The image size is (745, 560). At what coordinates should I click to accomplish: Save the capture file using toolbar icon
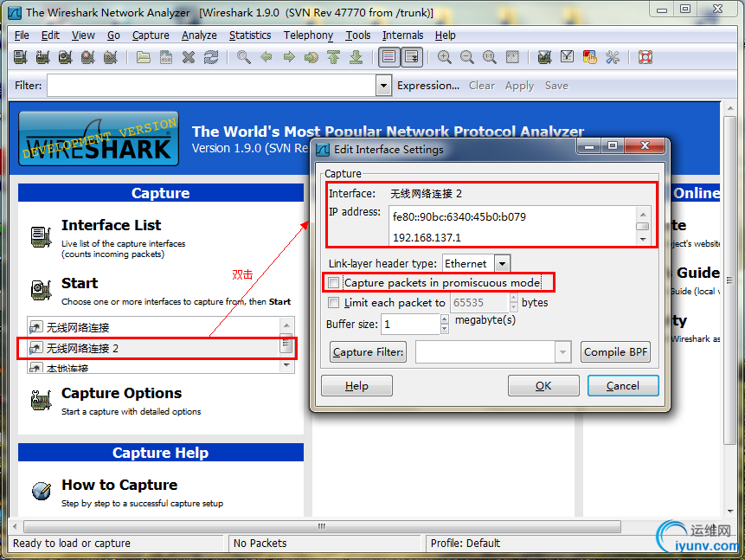coord(166,57)
